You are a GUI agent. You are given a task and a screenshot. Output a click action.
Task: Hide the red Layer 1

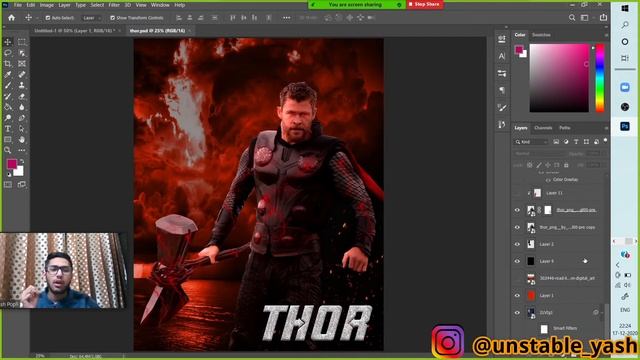518,296
